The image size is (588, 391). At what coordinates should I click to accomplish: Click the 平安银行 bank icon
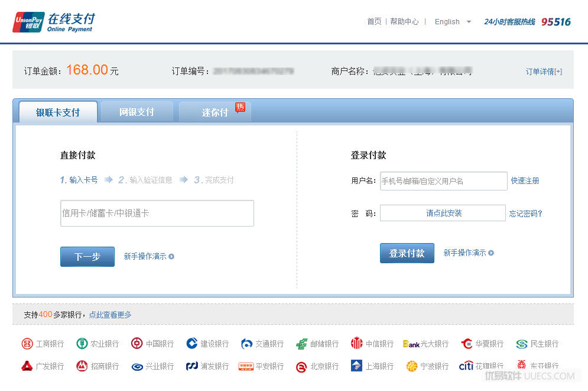pos(246,366)
